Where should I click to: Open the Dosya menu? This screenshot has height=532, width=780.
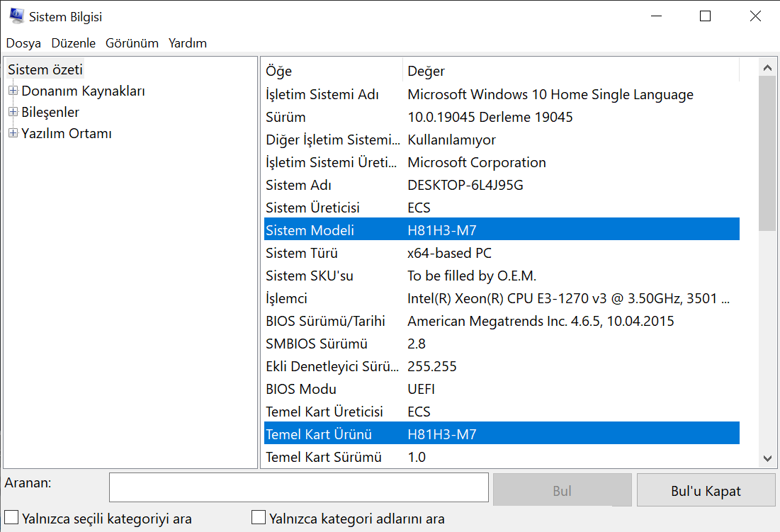[x=23, y=43]
